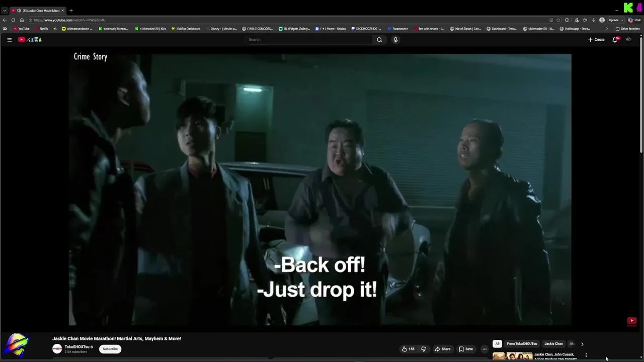Open the Isle of Siptah bookmark
Image resolution: width=644 pixels, height=362 pixels.
[465, 29]
